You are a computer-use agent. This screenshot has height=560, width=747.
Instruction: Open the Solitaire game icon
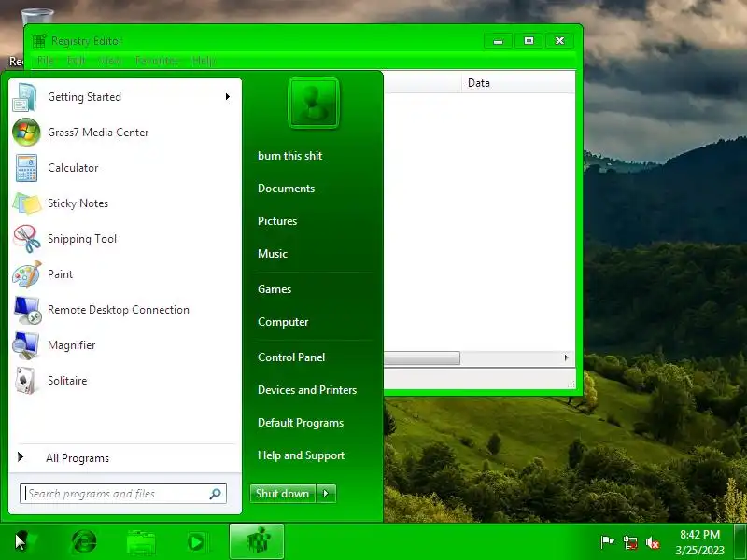click(x=25, y=381)
